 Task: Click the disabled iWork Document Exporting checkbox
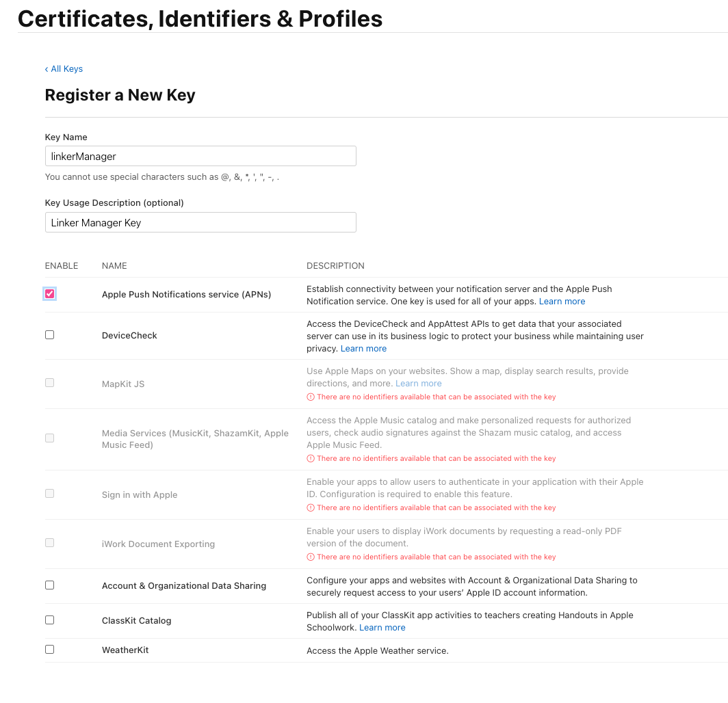click(x=49, y=543)
